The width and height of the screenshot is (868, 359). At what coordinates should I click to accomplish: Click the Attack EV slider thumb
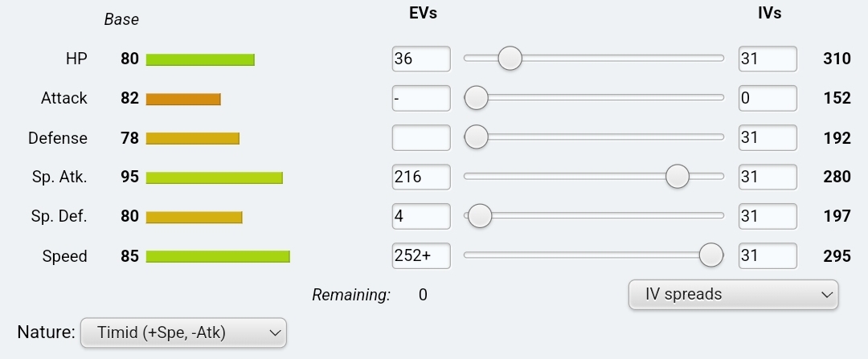tap(477, 97)
